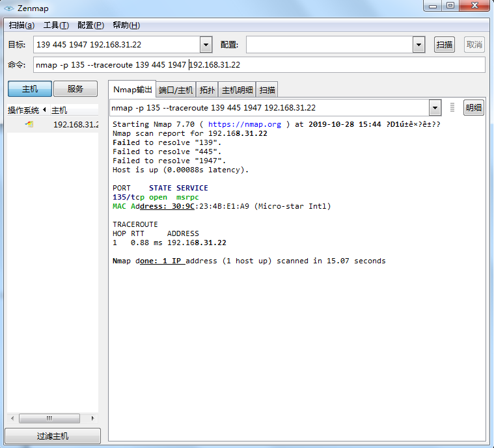Screen dimensions: 494x448
Task: Sort by 操作系统 column header
Action: (x=27, y=110)
